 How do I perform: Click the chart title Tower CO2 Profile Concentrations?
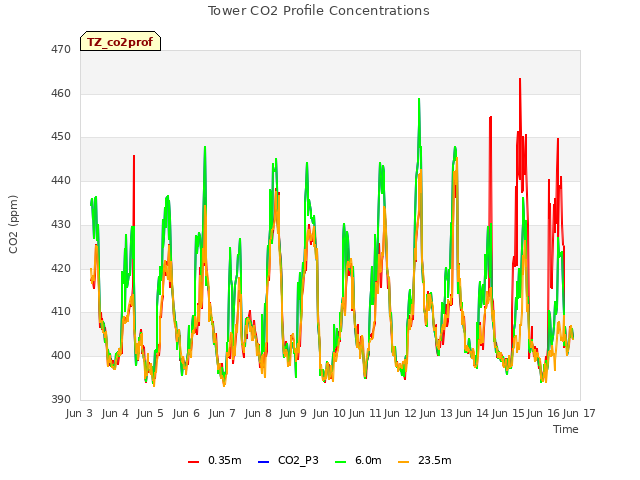pos(319,11)
